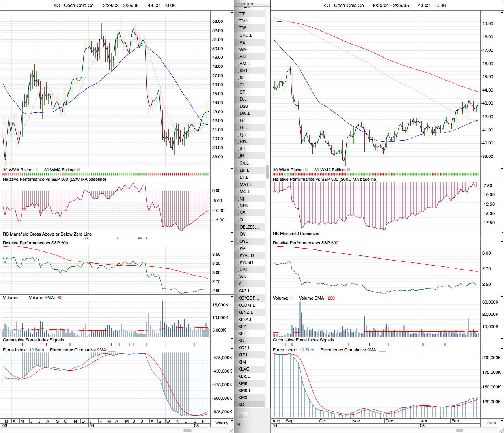
Task: Click the symbol list vertical scrollbar thumb
Action: pyautogui.click(x=268, y=172)
